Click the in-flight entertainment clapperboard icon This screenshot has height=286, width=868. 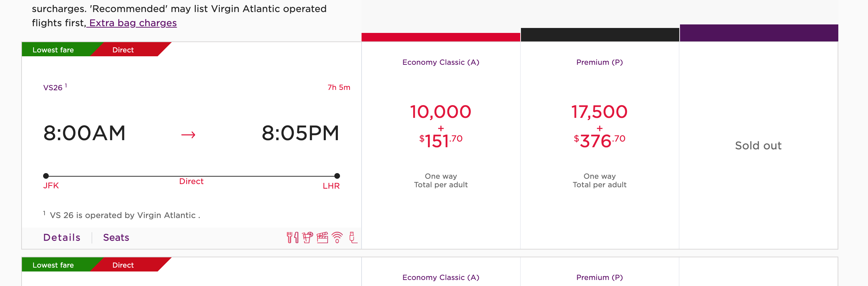tap(322, 238)
